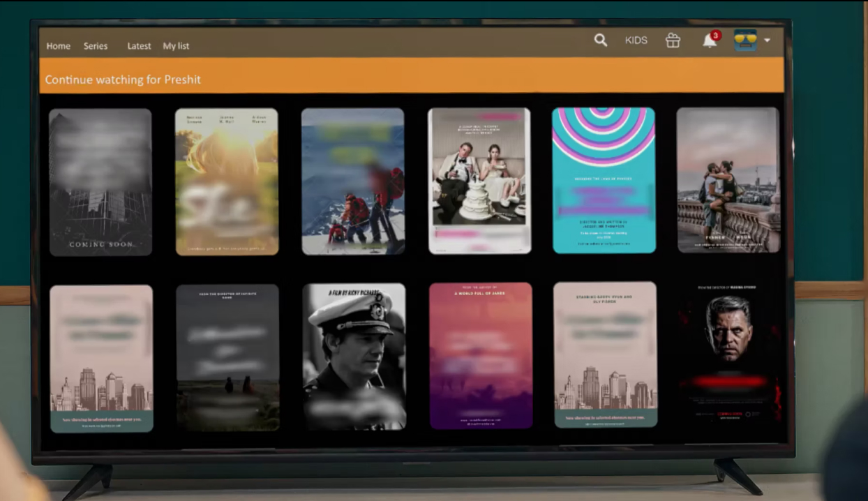Open the sunlit field movie poster
The height and width of the screenshot is (501, 868).
[x=227, y=181]
